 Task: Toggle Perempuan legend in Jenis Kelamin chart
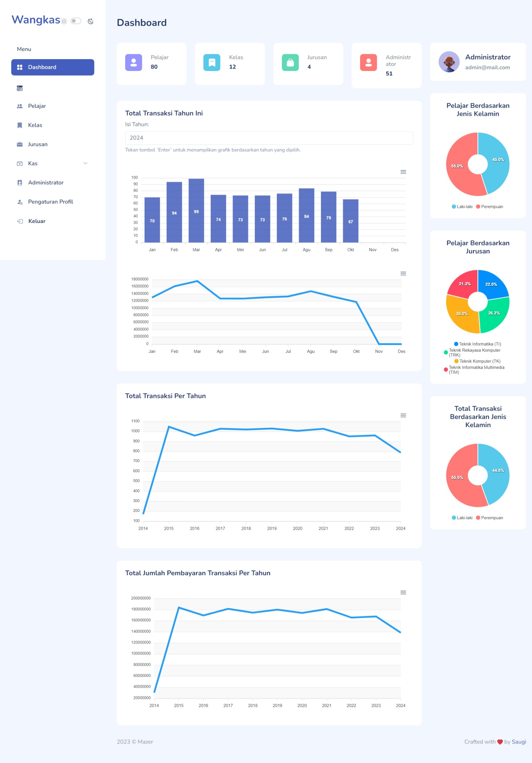[490, 207]
